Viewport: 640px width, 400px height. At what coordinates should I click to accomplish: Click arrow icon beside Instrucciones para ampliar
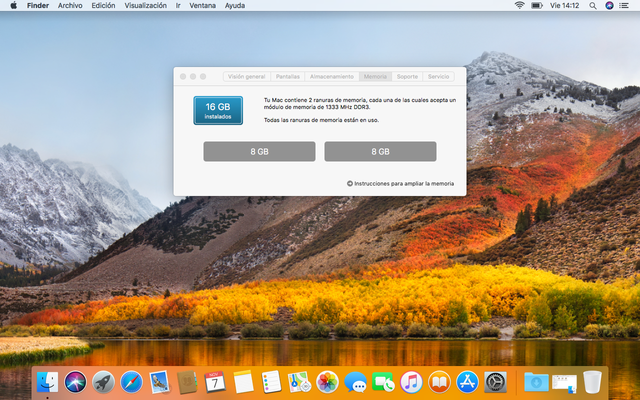click(x=350, y=184)
